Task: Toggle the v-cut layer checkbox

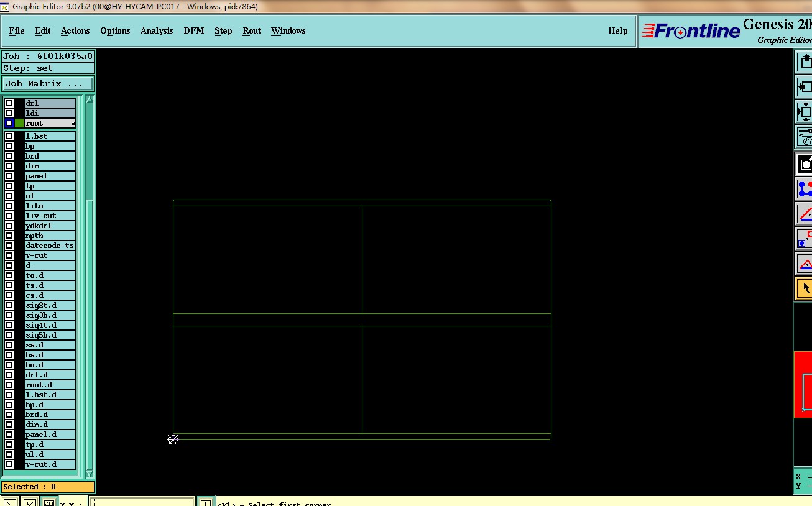Action: tap(9, 255)
